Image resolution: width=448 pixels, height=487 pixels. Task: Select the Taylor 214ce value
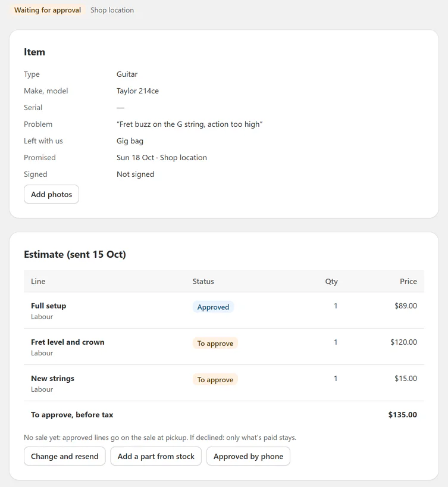(137, 91)
